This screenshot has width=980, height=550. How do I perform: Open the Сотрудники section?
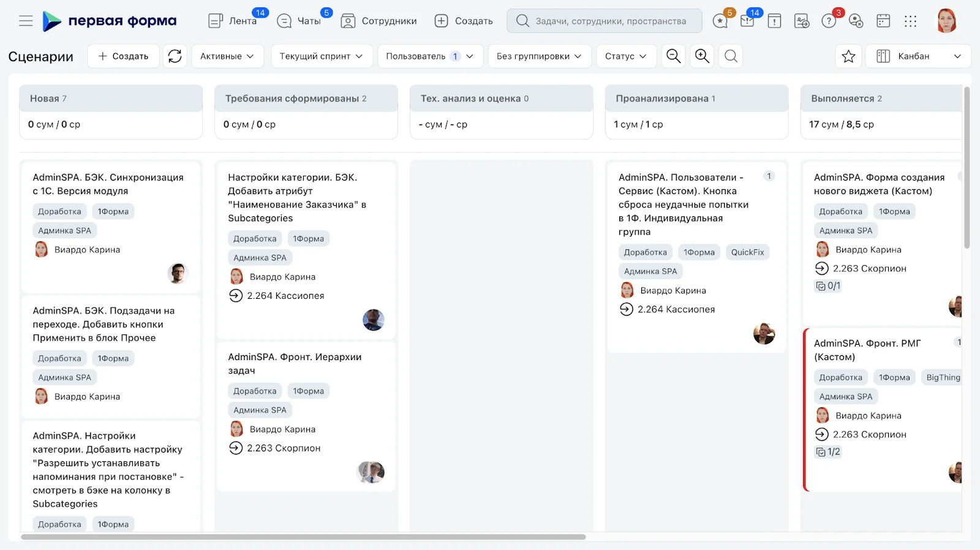[x=379, y=21]
